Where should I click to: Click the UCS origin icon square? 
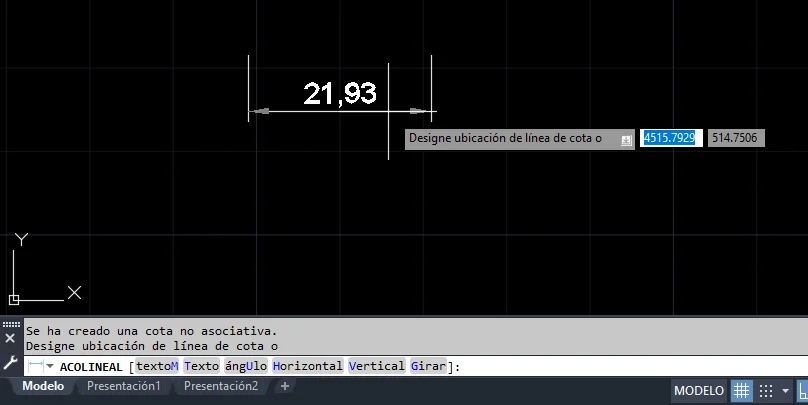point(14,299)
